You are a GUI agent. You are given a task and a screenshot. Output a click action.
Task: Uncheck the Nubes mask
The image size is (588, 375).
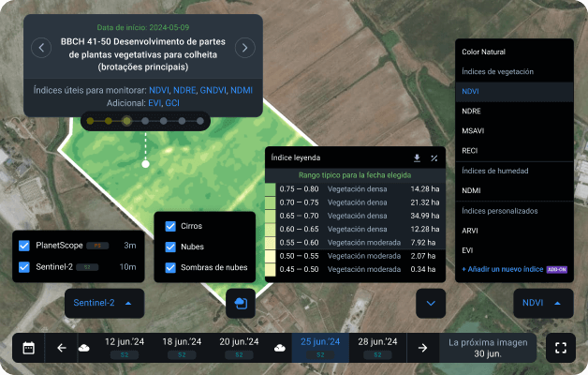(170, 247)
